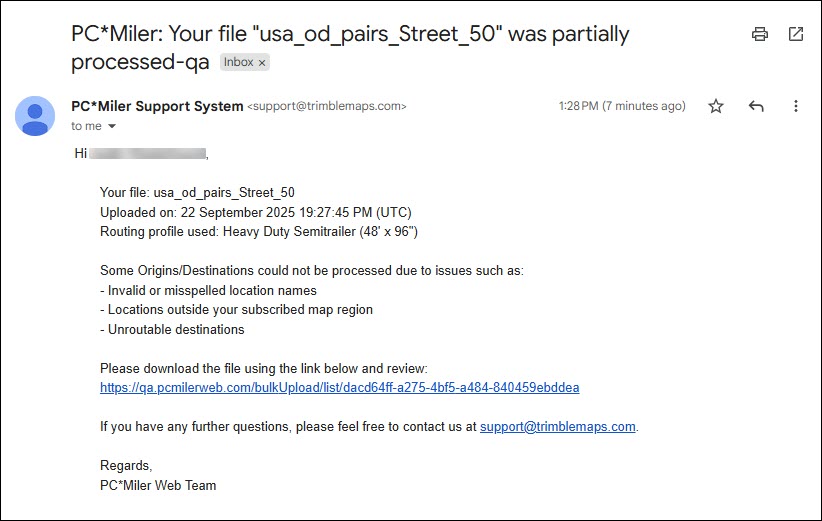The width and height of the screenshot is (822, 521).
Task: Click the PC*Miler Support System sender name
Action: tap(157, 106)
